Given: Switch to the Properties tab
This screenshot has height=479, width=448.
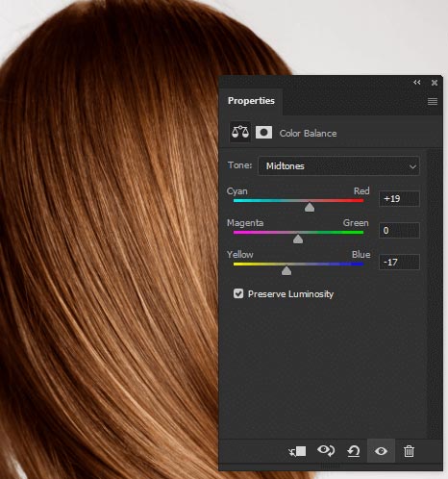Looking at the screenshot, I should 251,101.
